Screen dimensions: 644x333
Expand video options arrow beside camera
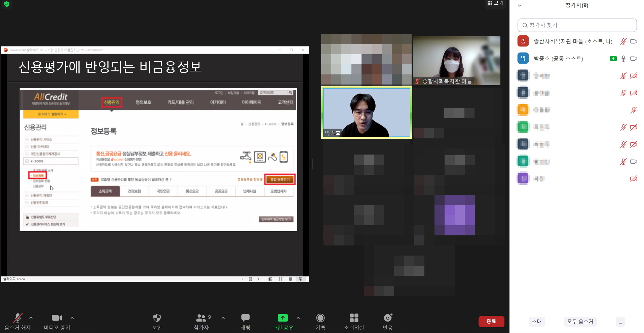72,318
